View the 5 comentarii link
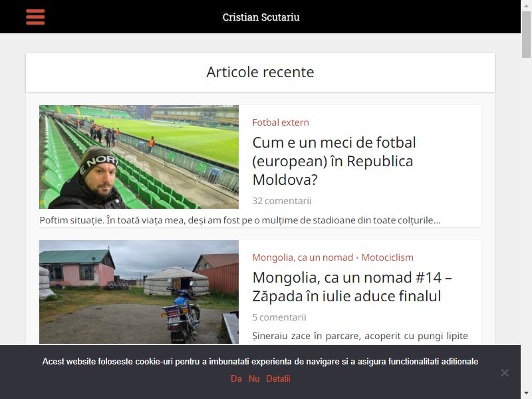532x399 pixels. click(279, 317)
